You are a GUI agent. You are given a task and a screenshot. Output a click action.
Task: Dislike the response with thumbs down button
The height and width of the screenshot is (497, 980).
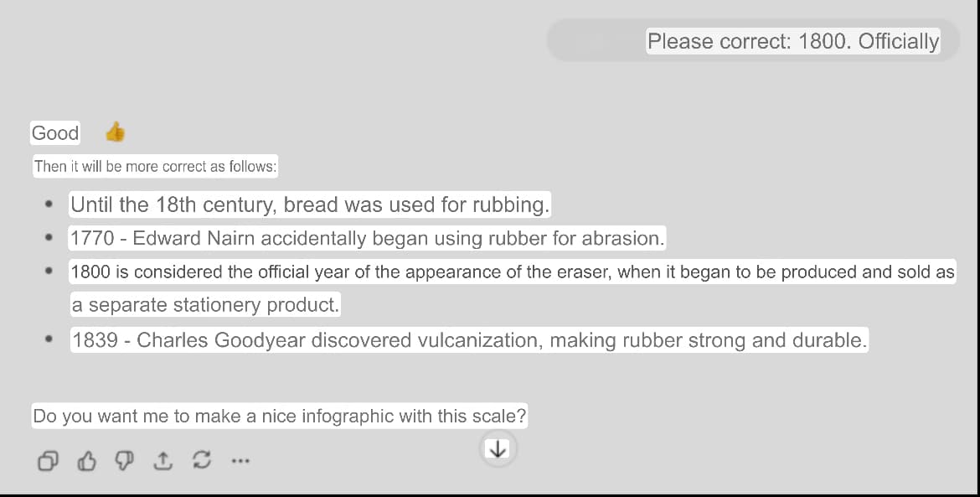(124, 461)
